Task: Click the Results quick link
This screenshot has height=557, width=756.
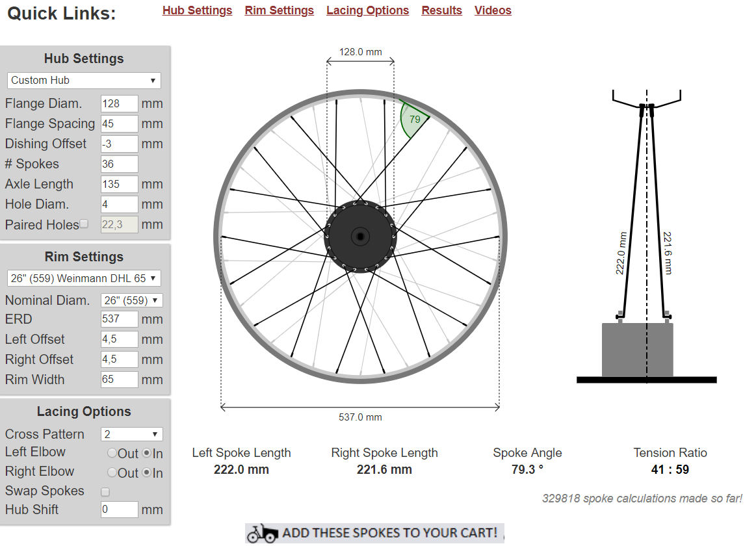Action: 441,10
